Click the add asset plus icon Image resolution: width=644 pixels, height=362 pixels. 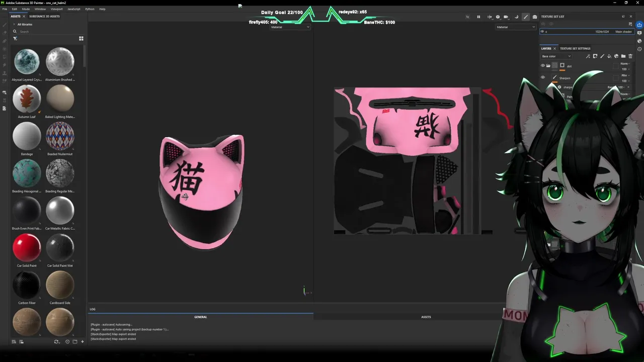click(83, 342)
